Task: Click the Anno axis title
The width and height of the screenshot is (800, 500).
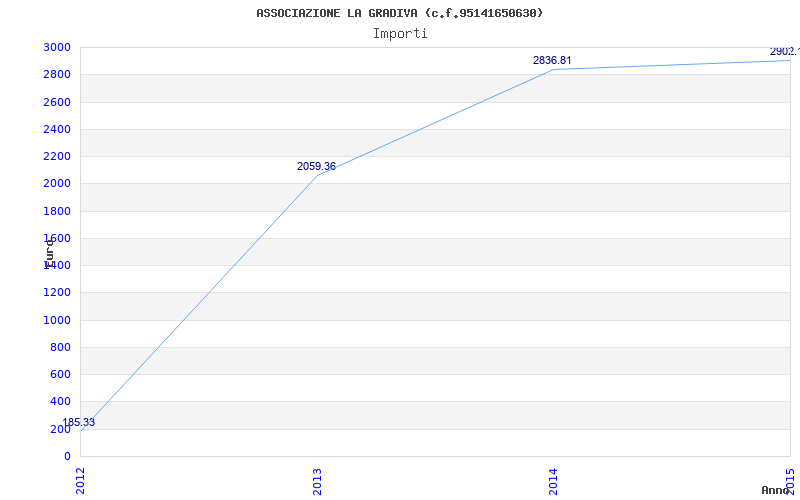Action: coord(775,490)
